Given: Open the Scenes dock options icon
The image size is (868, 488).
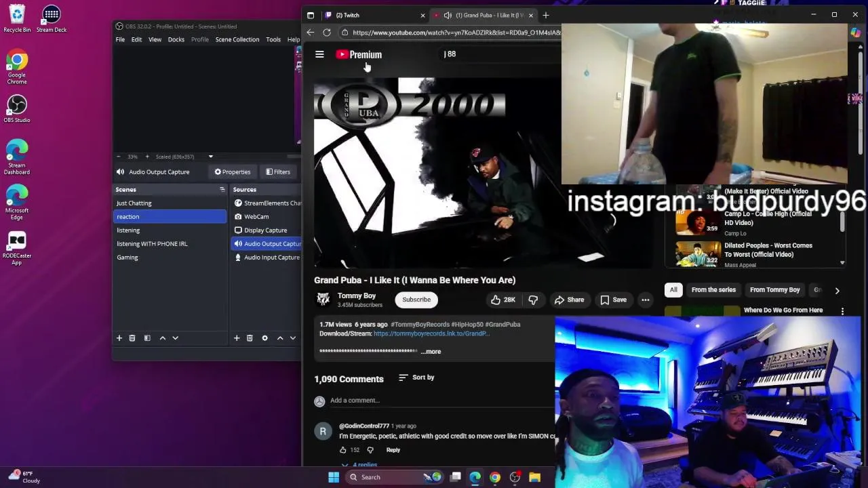Looking at the screenshot, I should pos(222,190).
